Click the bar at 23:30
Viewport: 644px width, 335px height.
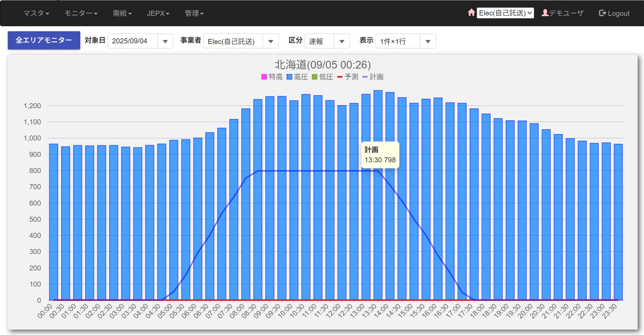pos(618,222)
